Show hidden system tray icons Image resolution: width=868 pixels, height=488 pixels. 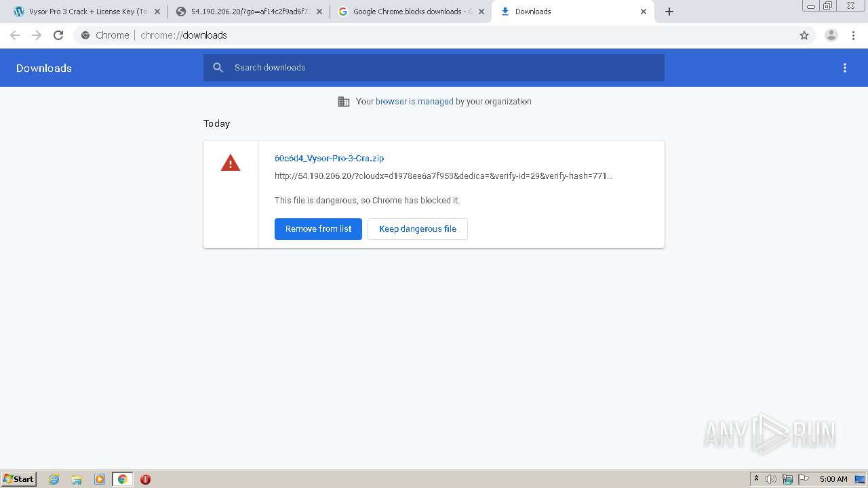756,479
